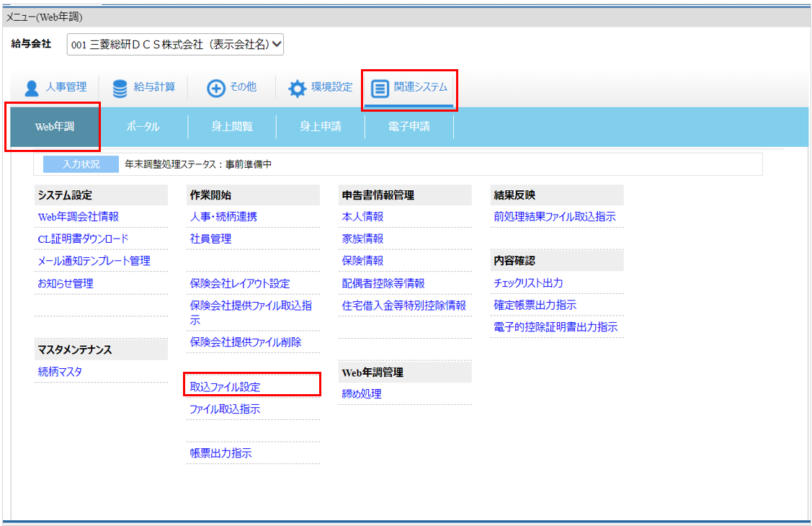Open the 社員管理 link

(x=210, y=239)
